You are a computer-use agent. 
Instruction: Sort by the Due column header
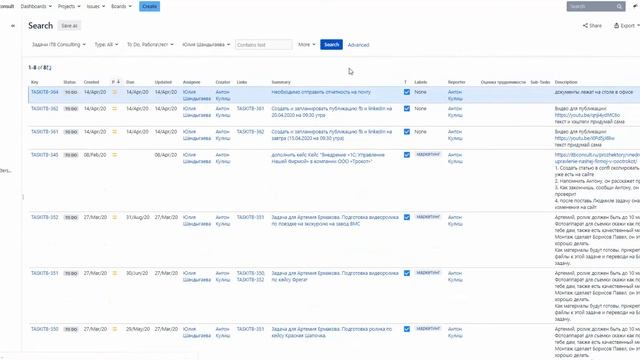130,82
